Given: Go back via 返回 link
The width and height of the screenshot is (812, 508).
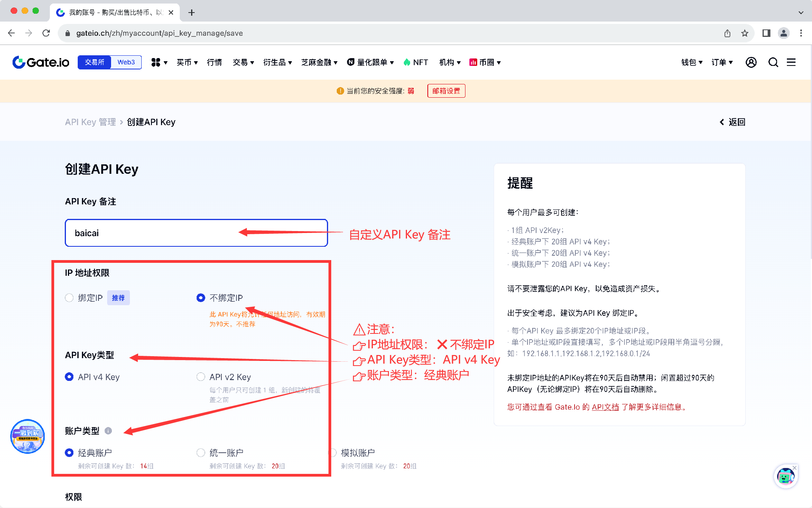Looking at the screenshot, I should click(x=732, y=122).
